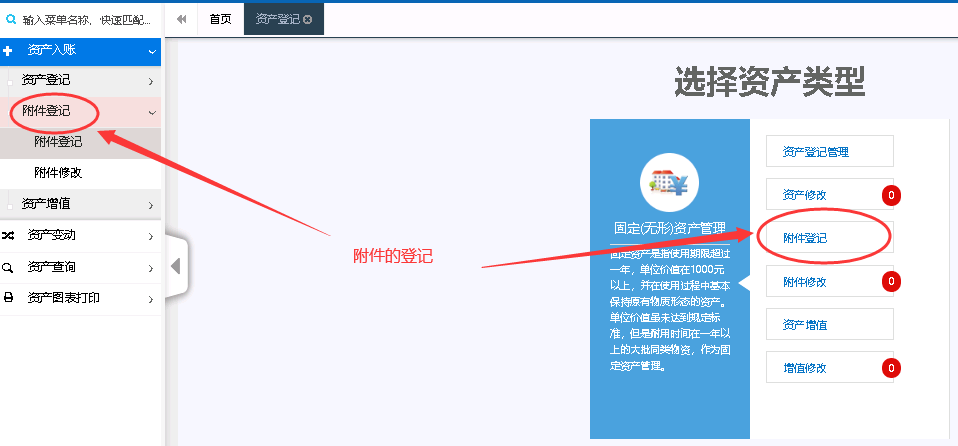Expand the 资产增值 submenu

click(151, 205)
